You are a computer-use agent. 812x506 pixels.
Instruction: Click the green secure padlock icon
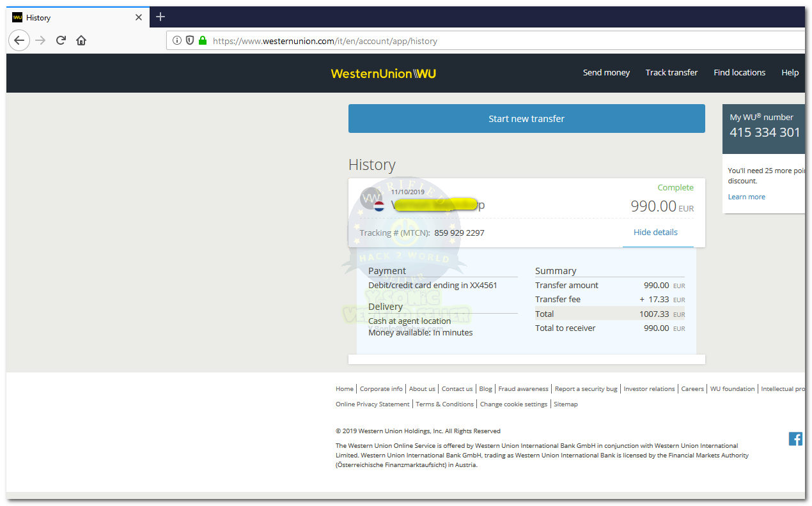click(x=203, y=40)
